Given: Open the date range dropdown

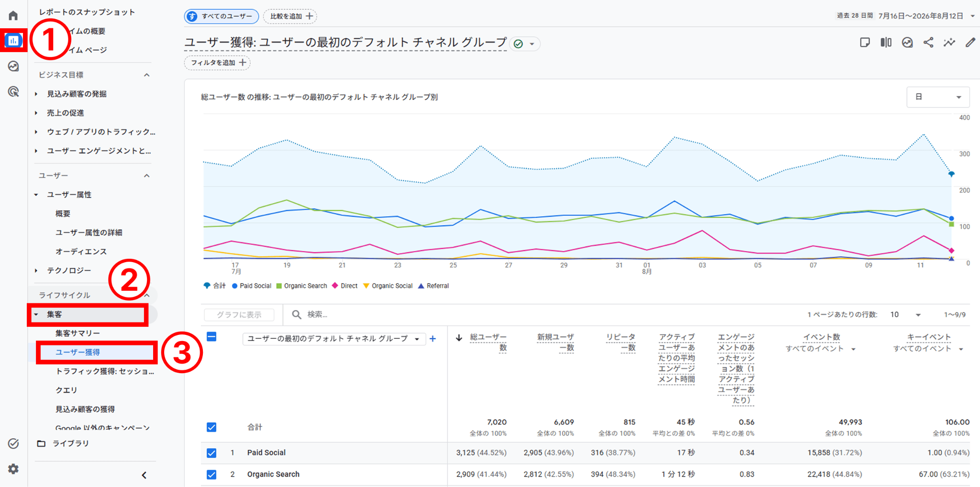Looking at the screenshot, I should pyautogui.click(x=972, y=16).
